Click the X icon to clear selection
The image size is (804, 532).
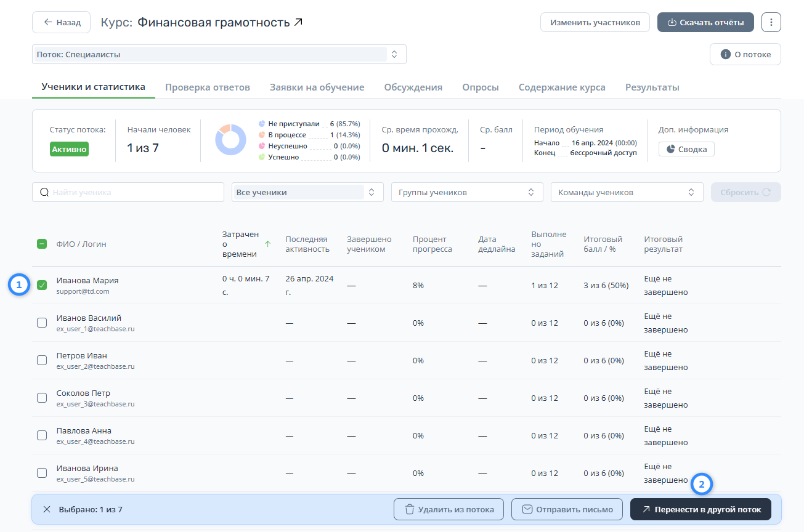point(47,509)
